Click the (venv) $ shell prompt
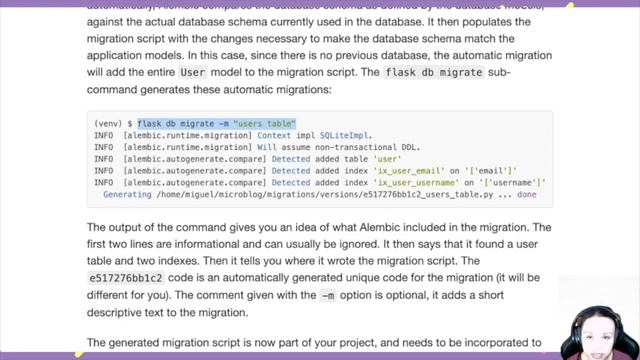 point(113,124)
